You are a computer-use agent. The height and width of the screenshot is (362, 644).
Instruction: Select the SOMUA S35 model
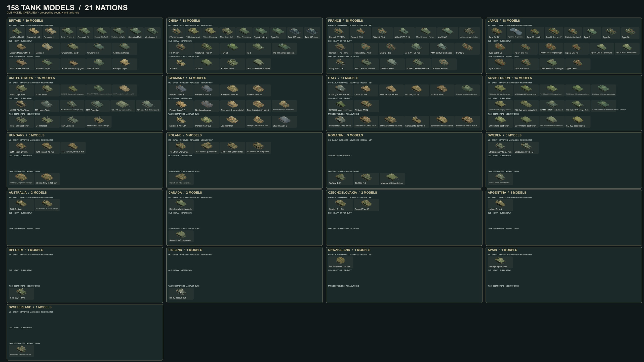point(382,33)
